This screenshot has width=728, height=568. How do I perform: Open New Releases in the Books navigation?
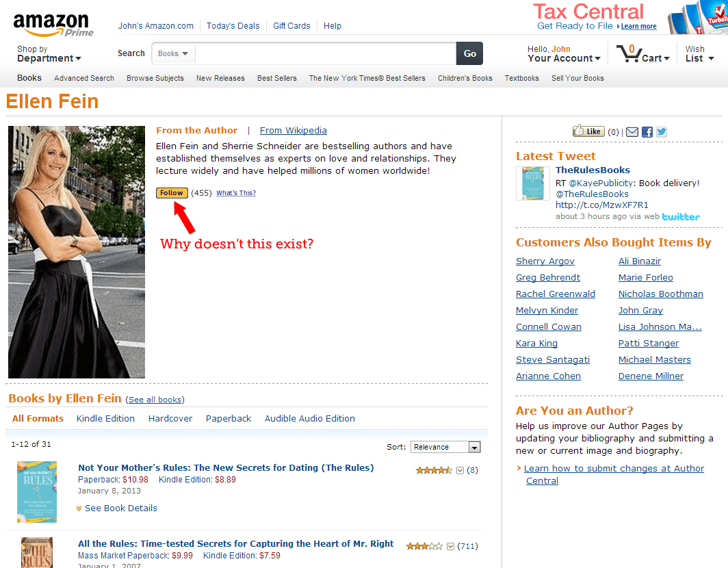(x=220, y=78)
